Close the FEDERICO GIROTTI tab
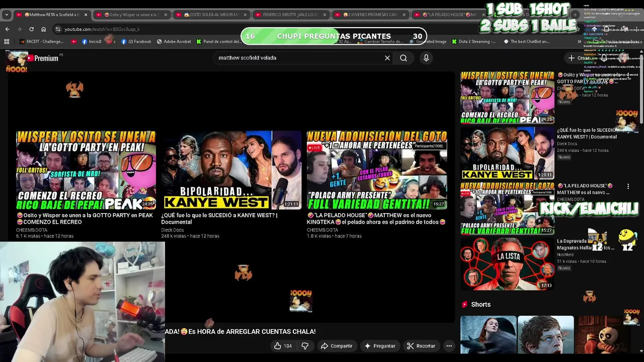This screenshot has height=362, width=644. coord(324,15)
